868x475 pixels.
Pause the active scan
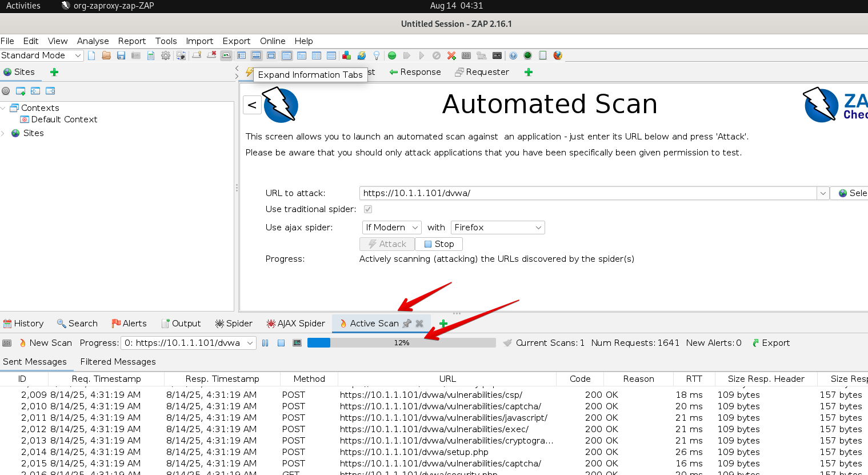pyautogui.click(x=265, y=343)
